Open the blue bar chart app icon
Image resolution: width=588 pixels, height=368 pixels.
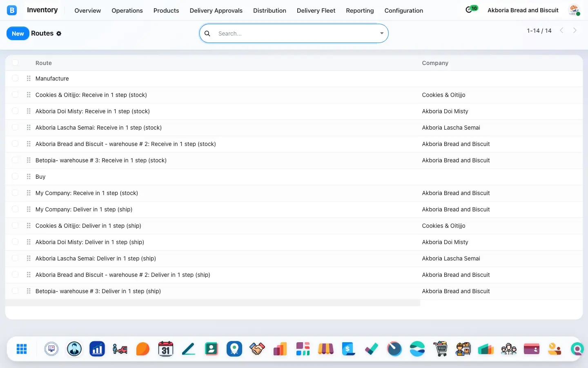pyautogui.click(x=97, y=349)
